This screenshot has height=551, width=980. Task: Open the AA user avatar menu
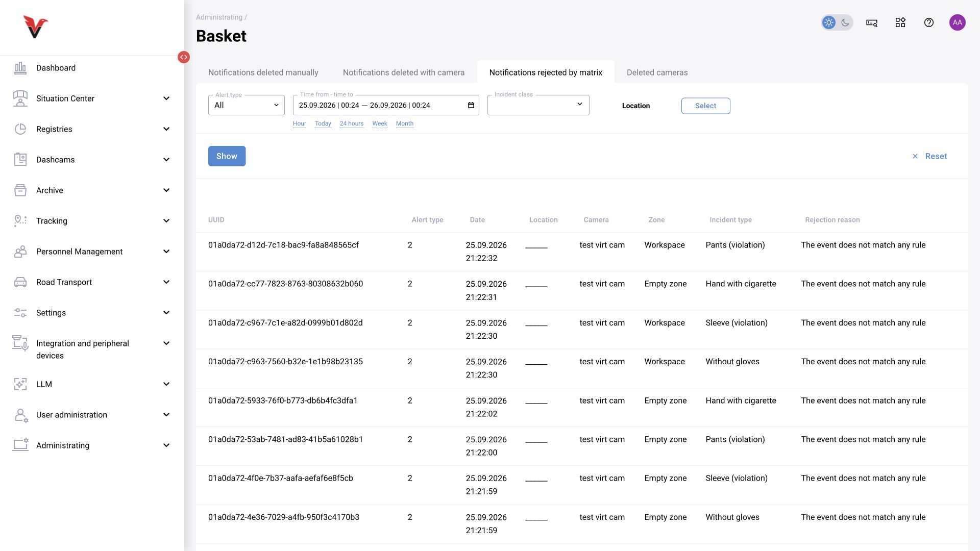(x=958, y=22)
